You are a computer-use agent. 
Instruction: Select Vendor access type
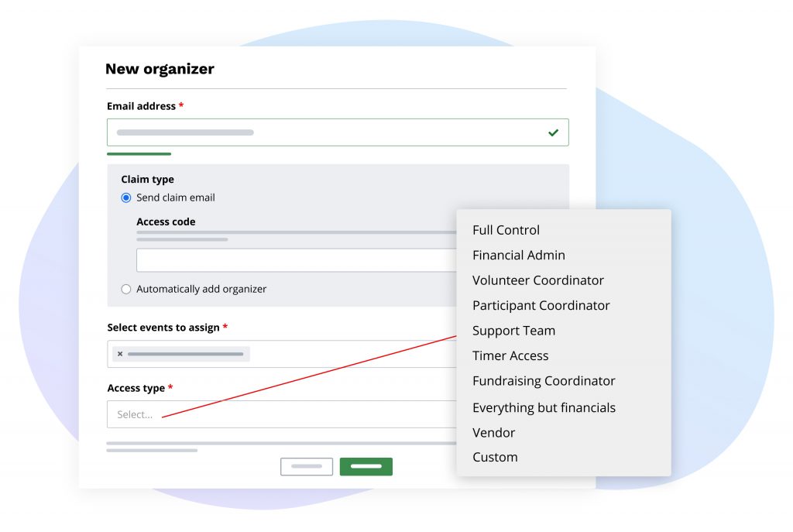tap(493, 432)
